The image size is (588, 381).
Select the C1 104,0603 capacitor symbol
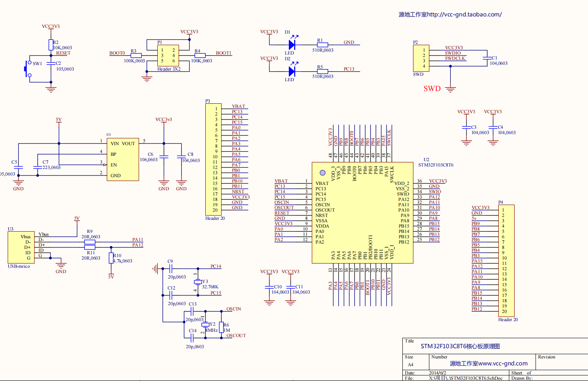point(486,58)
